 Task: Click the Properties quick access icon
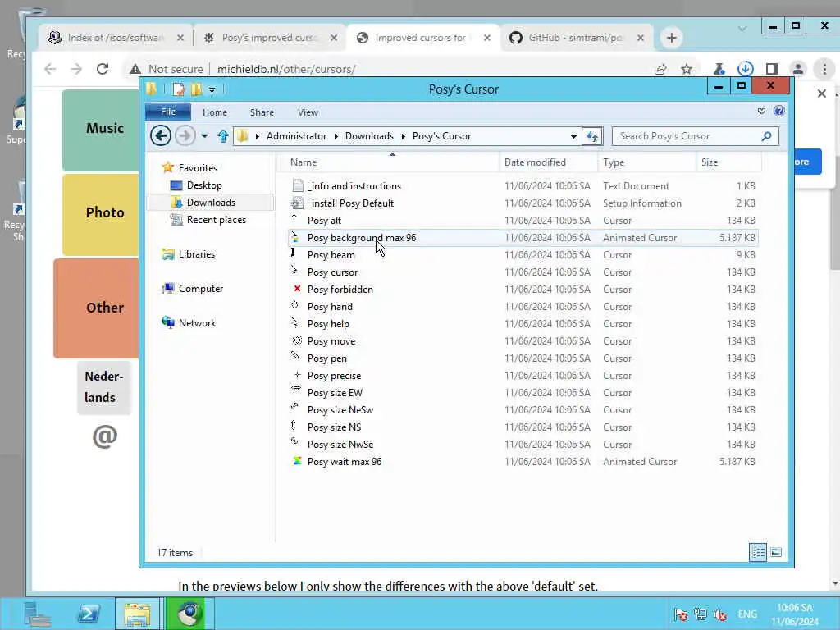(178, 89)
